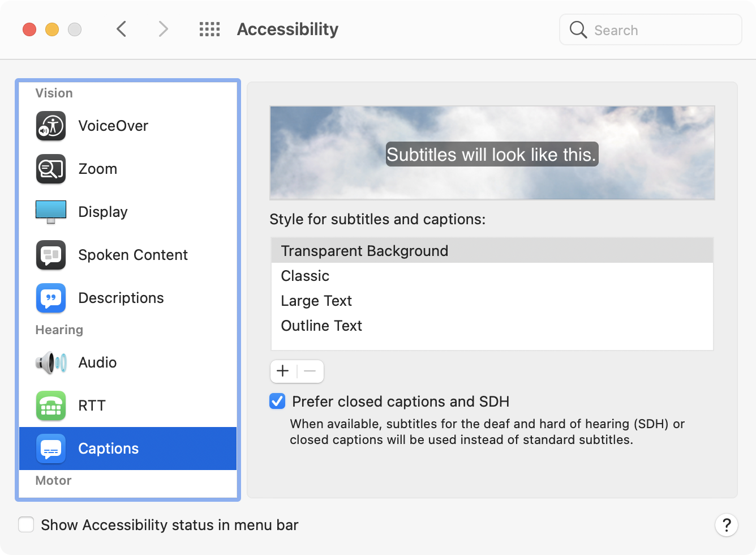Viewport: 756px width, 555px height.
Task: Click the forward navigation chevron
Action: tap(163, 29)
